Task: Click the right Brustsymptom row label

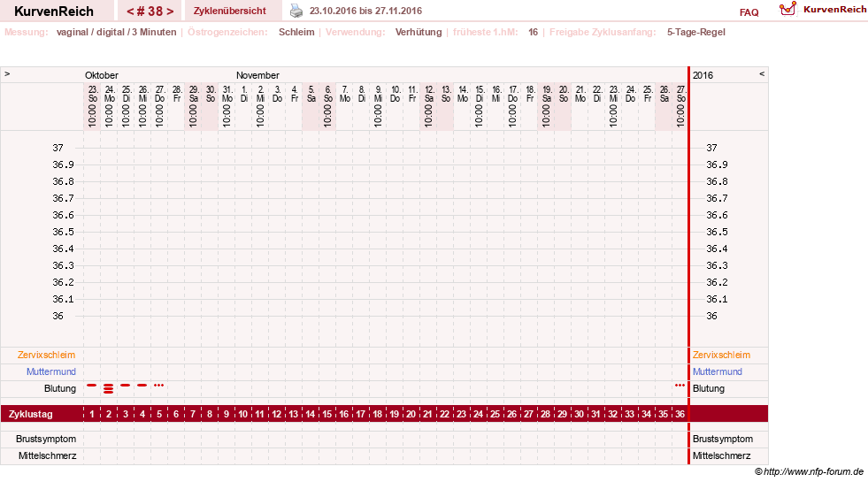Action: [x=722, y=439]
